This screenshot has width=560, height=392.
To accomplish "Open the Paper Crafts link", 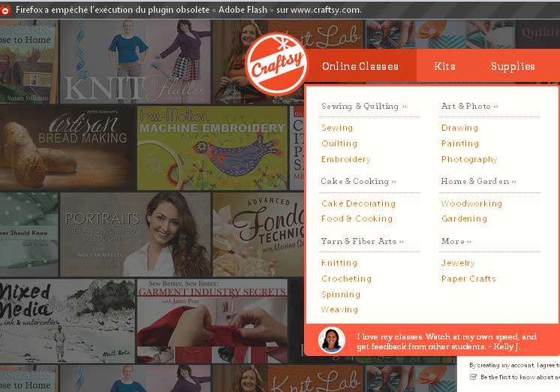I will [468, 279].
